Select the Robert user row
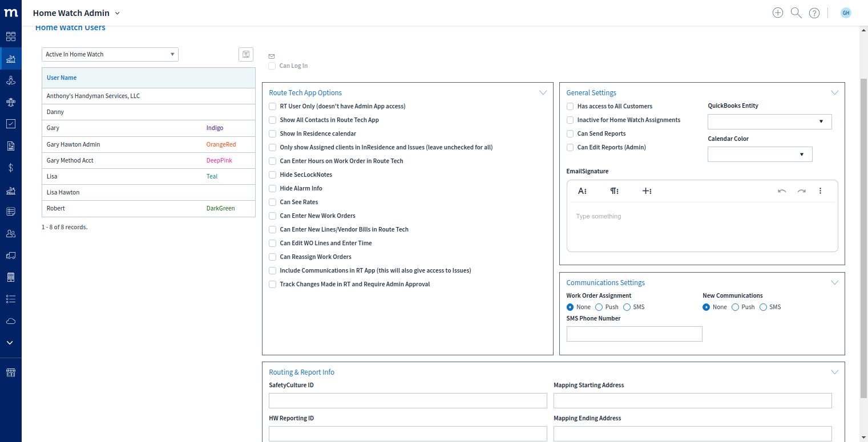868x442 pixels. coord(148,208)
